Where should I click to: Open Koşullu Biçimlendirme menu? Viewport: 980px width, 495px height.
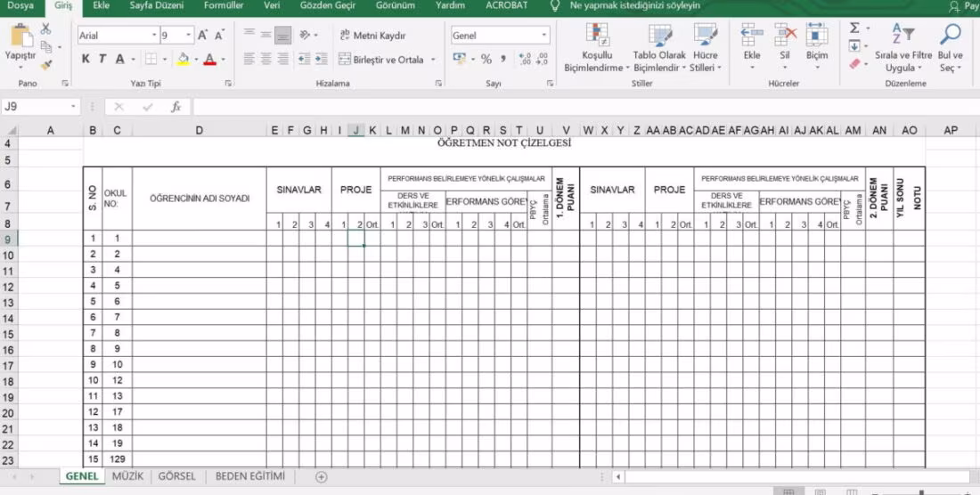click(597, 48)
